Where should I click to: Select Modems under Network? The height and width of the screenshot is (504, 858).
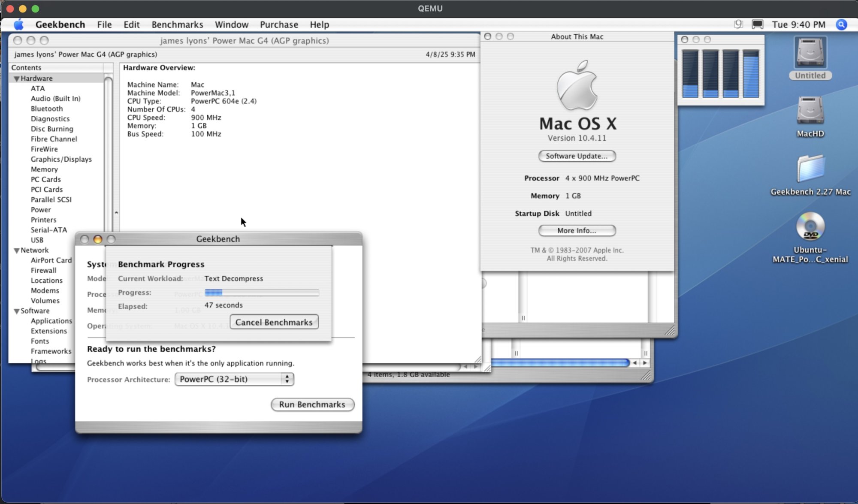coord(45,291)
